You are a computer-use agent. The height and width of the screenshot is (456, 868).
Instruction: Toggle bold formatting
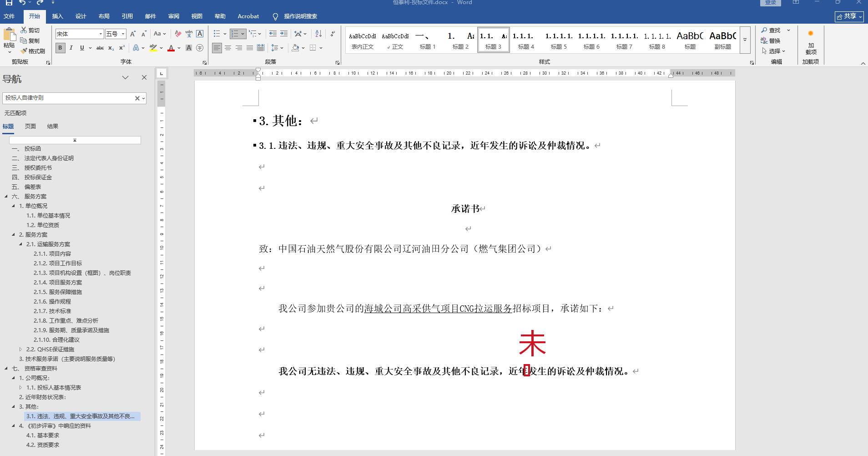[60, 48]
